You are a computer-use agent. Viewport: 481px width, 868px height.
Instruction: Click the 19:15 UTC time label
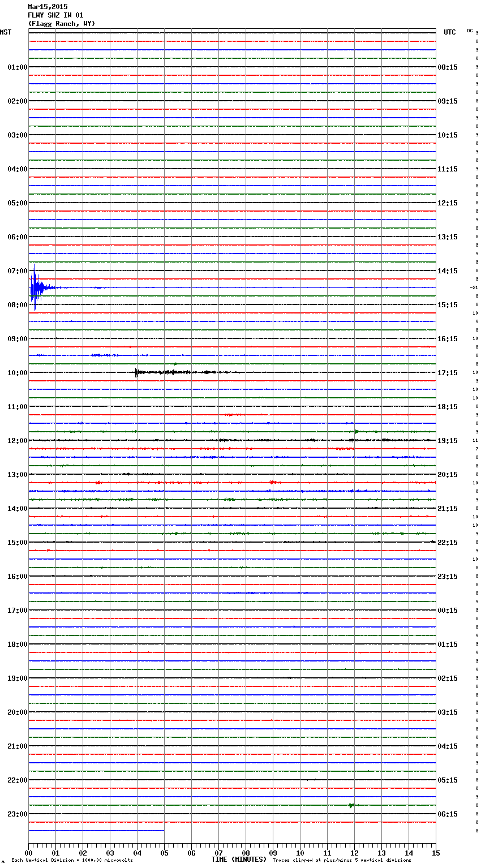click(448, 441)
